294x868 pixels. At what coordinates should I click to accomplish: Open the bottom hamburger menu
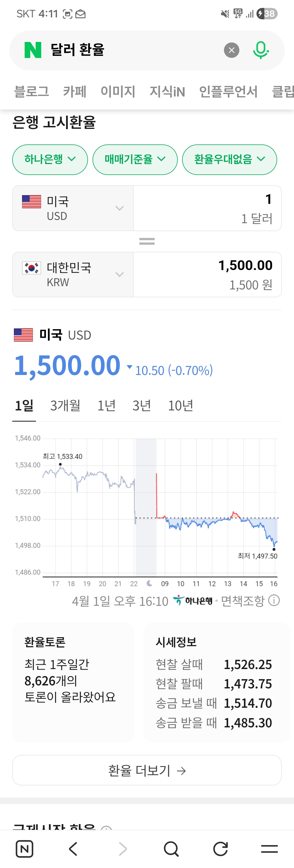(269, 848)
